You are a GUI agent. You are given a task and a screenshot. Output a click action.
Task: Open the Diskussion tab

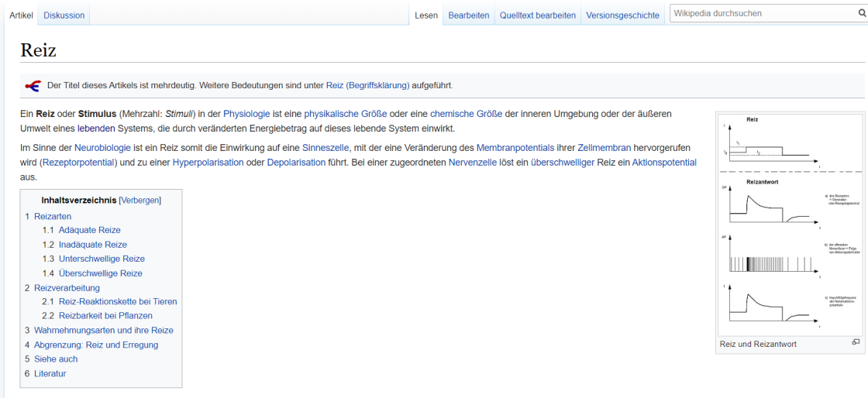[64, 15]
